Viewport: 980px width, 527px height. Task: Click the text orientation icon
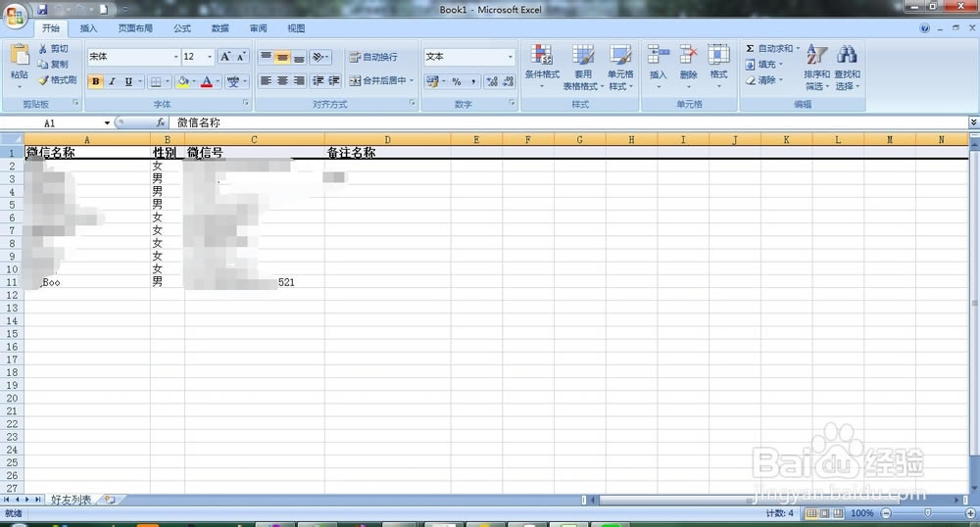point(318,57)
